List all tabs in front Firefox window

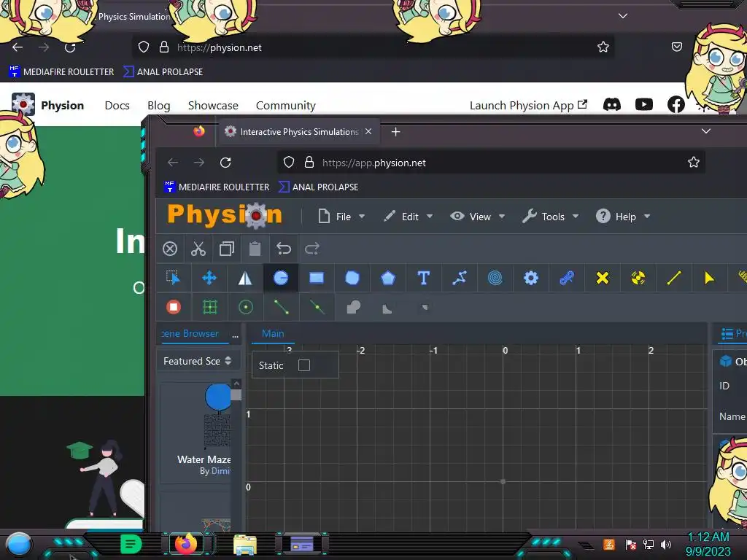tap(706, 131)
